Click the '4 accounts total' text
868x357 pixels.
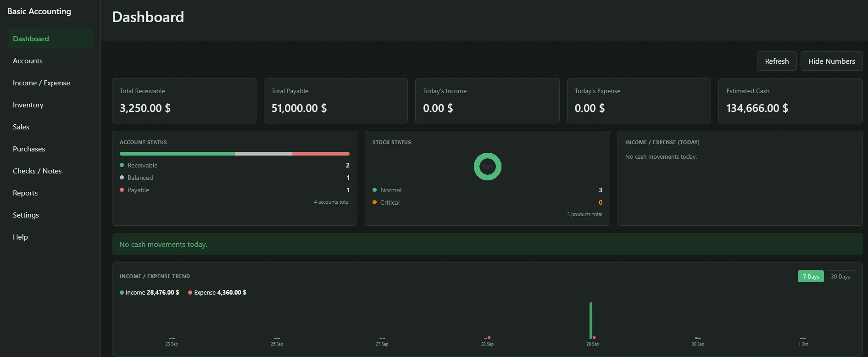click(x=332, y=202)
